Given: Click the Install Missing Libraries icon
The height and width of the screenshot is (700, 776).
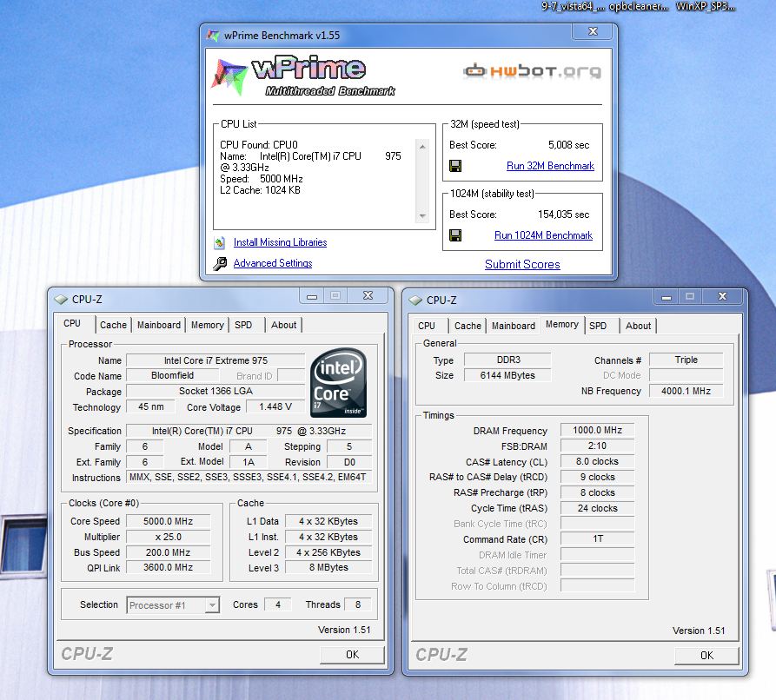Looking at the screenshot, I should [x=219, y=242].
